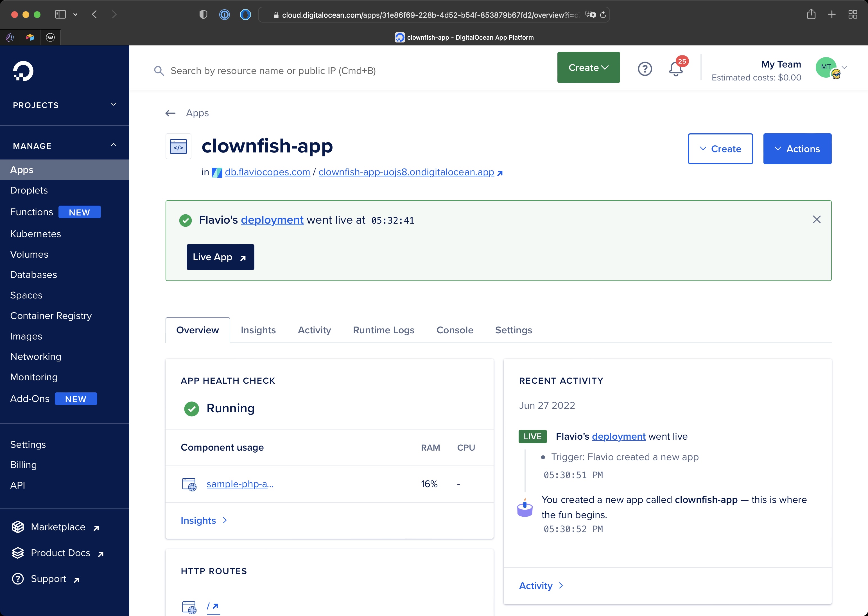868x616 pixels.
Task: Click the DigitalOcean logo in sidebar
Action: (x=23, y=71)
